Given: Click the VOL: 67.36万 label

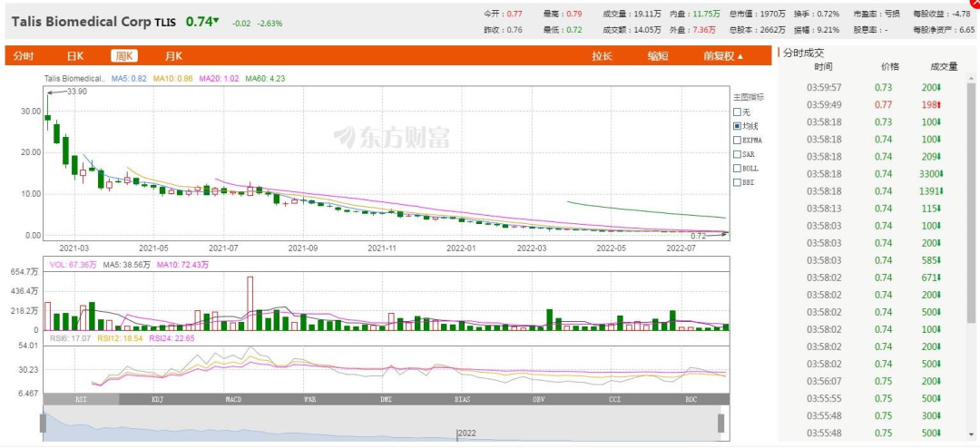Looking at the screenshot, I should [x=73, y=265].
